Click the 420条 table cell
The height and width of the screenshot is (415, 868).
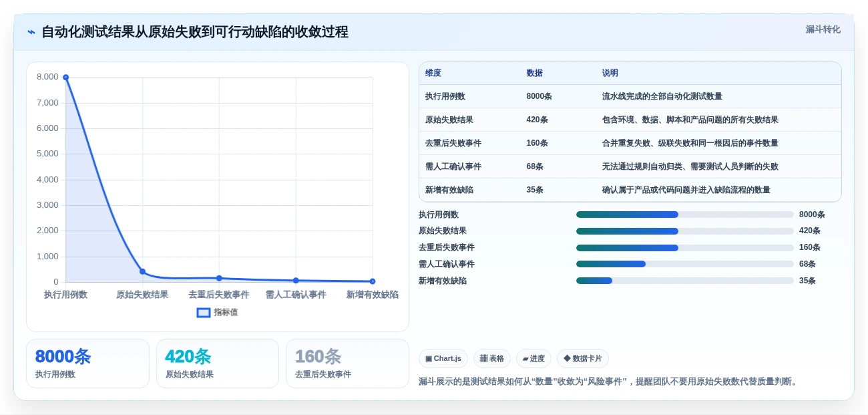(537, 120)
